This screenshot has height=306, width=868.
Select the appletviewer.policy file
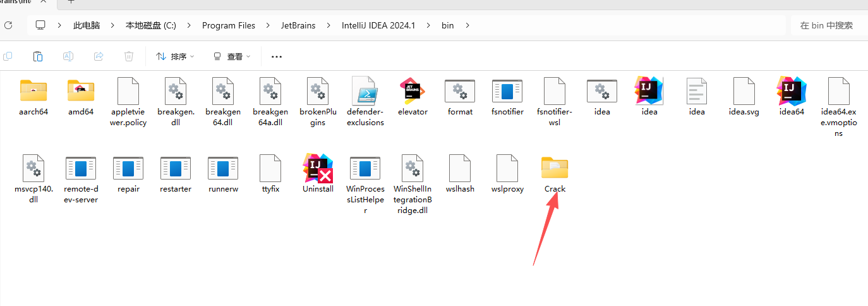128,102
